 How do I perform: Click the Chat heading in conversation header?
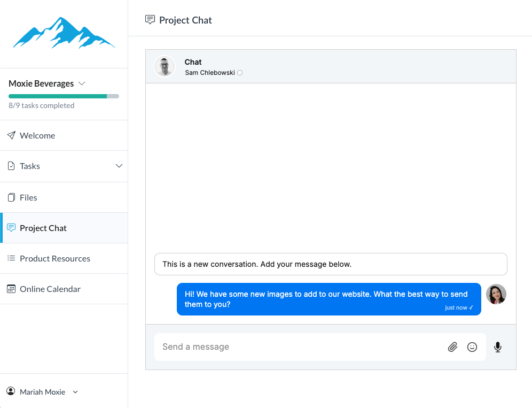click(x=193, y=62)
